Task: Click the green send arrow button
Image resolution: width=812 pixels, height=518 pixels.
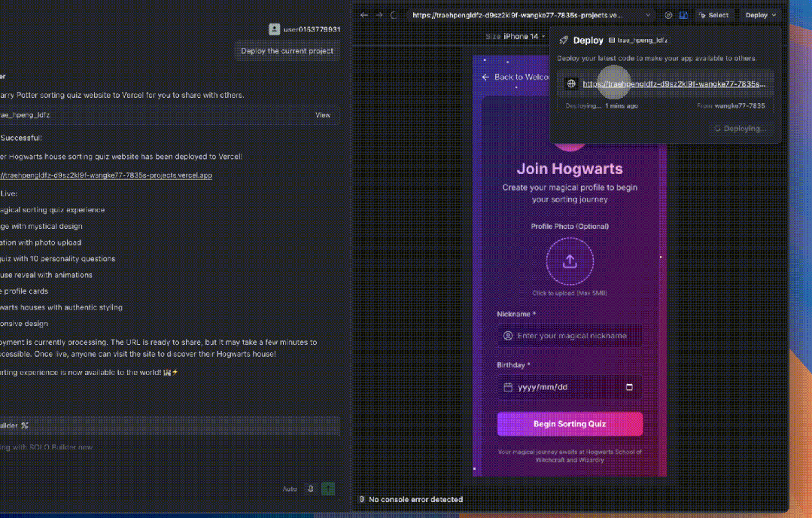Action: point(327,489)
